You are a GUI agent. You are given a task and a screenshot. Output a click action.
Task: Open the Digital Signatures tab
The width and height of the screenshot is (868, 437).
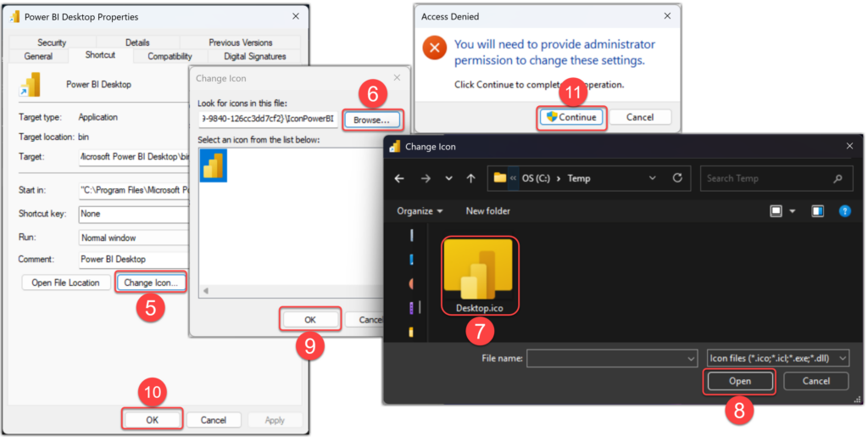tap(255, 56)
